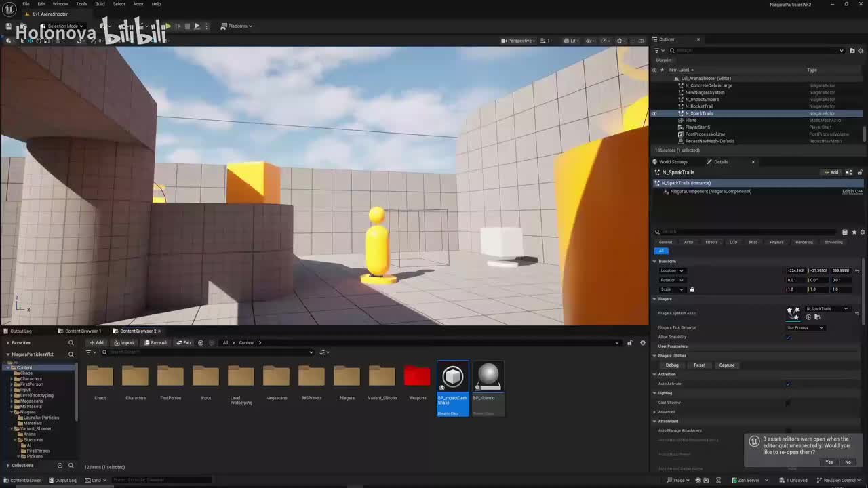Click the Capture button under Niagara Utilities

pyautogui.click(x=726, y=365)
